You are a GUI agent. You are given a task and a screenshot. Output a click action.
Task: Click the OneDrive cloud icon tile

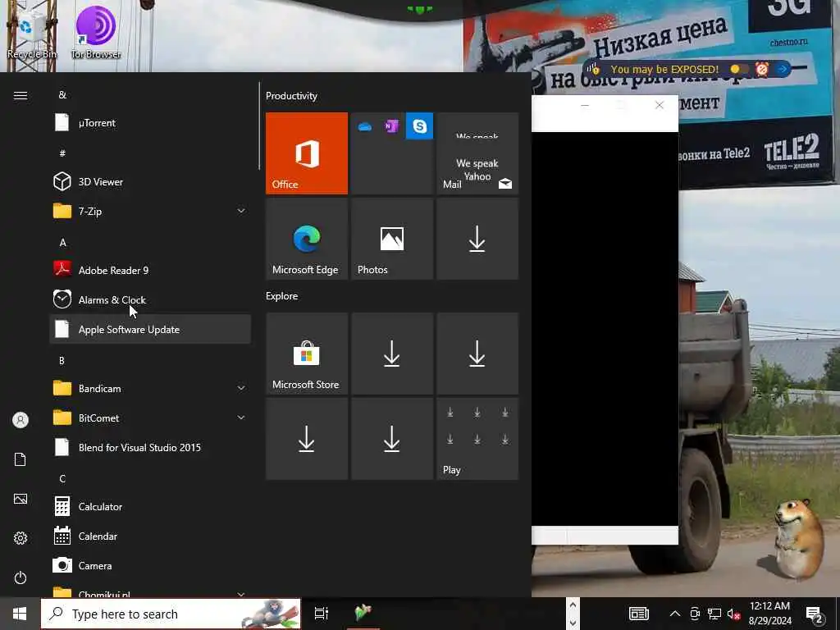365,126
